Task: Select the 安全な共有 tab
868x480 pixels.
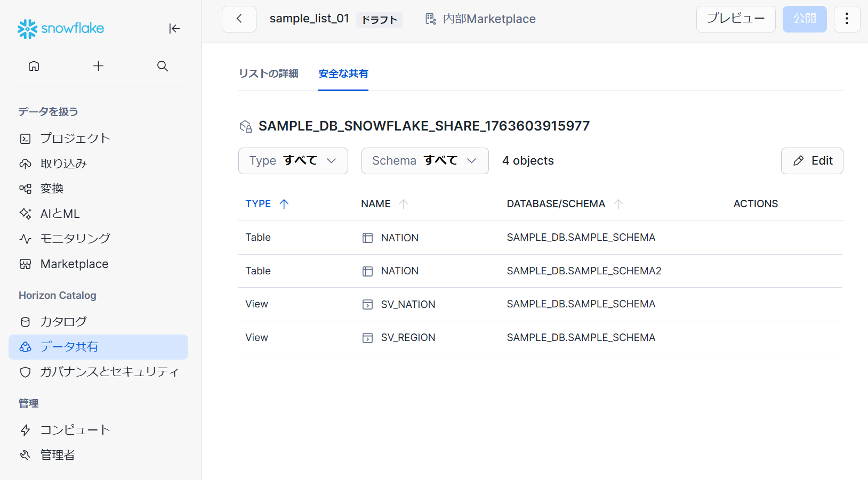Action: [x=343, y=74]
